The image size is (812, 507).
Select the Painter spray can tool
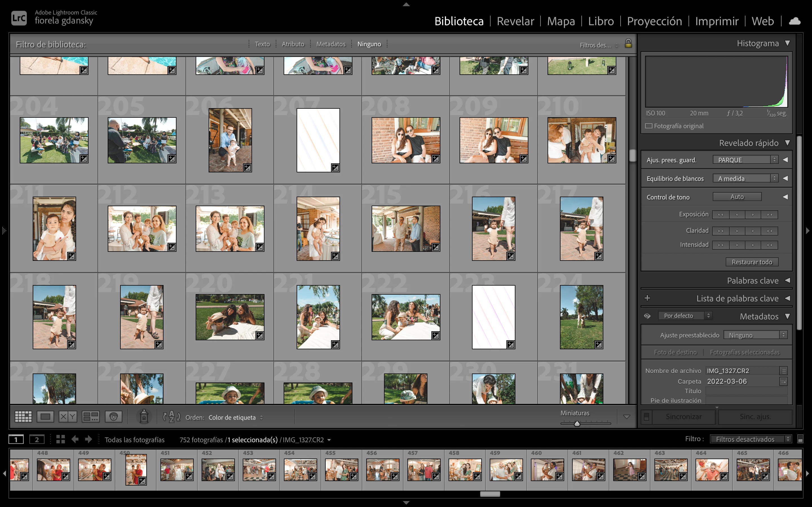point(144,417)
